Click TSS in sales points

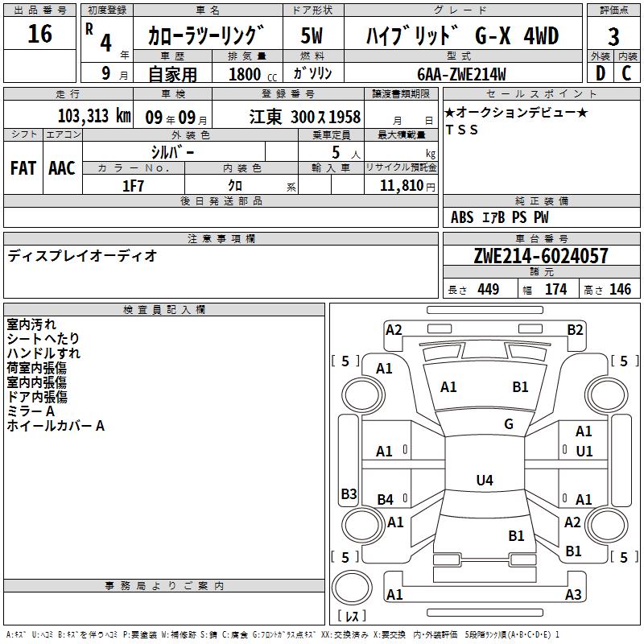(x=461, y=130)
